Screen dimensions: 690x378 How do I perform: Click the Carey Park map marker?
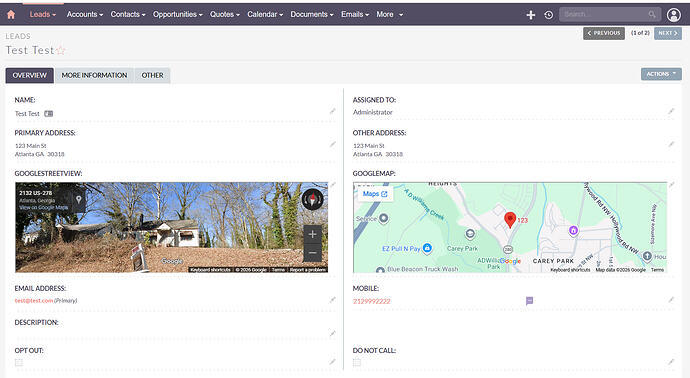[470, 234]
